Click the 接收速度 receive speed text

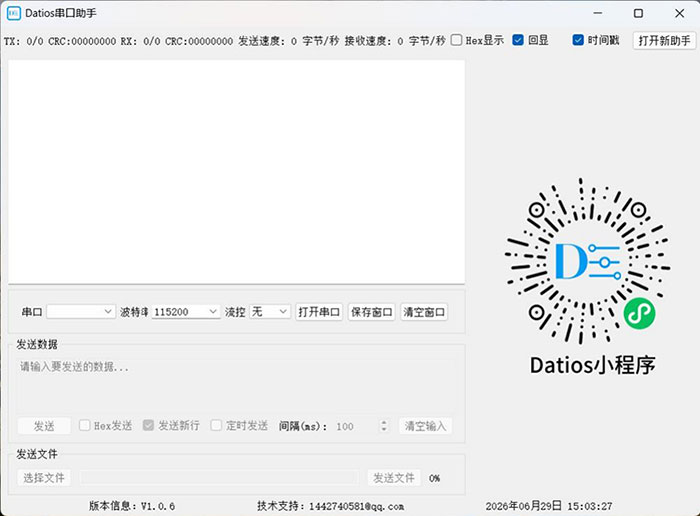pyautogui.click(x=395, y=41)
